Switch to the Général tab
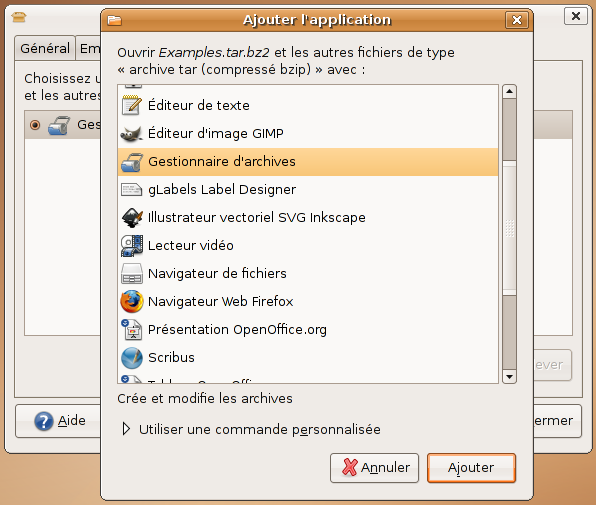The height and width of the screenshot is (505, 596). [45, 48]
